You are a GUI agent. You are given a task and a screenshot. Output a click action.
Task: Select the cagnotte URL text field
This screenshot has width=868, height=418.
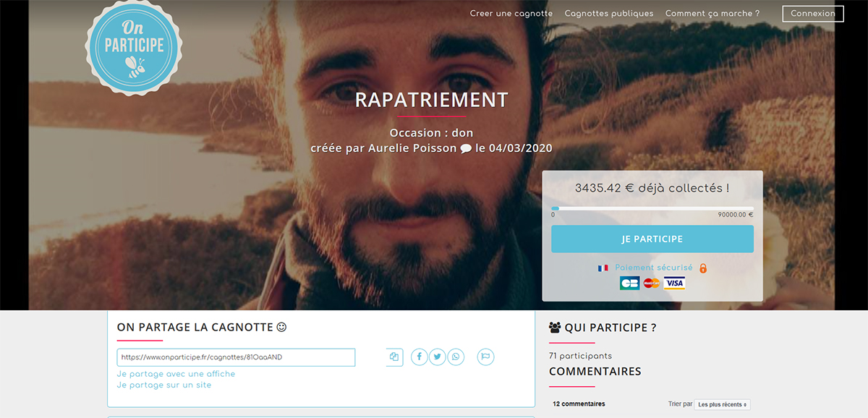(236, 357)
